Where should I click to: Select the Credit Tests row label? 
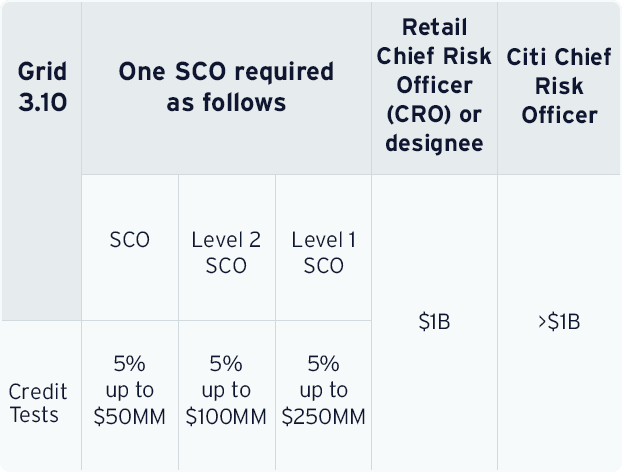coord(34,402)
